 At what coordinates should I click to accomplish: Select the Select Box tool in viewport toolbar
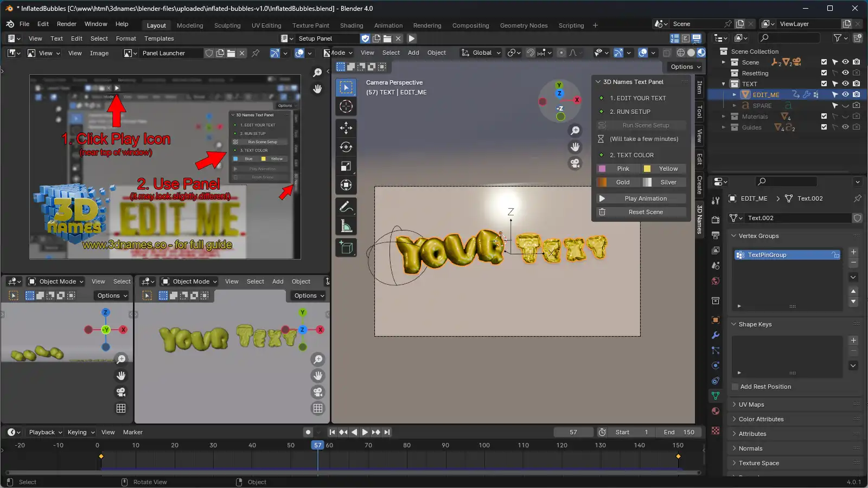click(346, 87)
